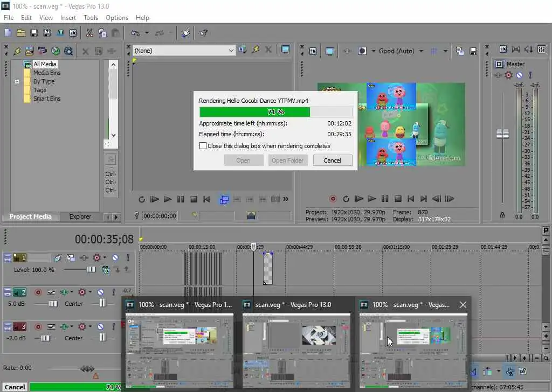Click the checkered video event on track 1
Viewport: 552px width, 392px height.
(x=268, y=269)
